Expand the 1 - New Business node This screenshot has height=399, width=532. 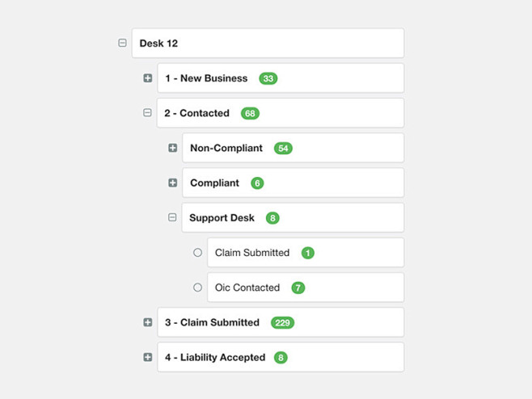148,78
